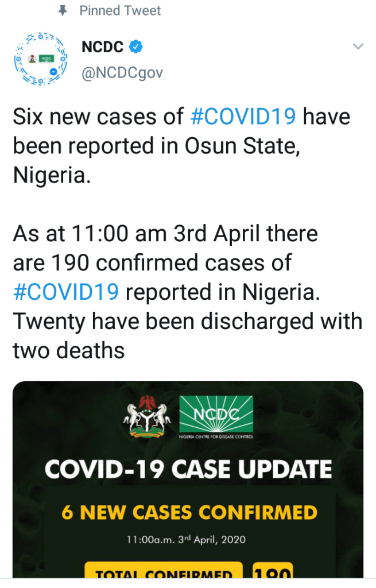Image resolution: width=376 pixels, height=588 pixels.
Task: Click the pin icon beside Pinned Tweet
Action: [64, 10]
